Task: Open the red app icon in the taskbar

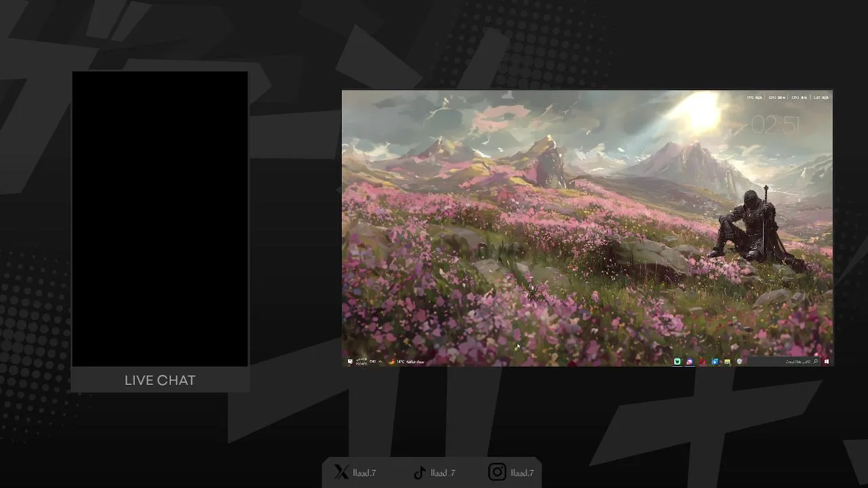Action: click(703, 362)
